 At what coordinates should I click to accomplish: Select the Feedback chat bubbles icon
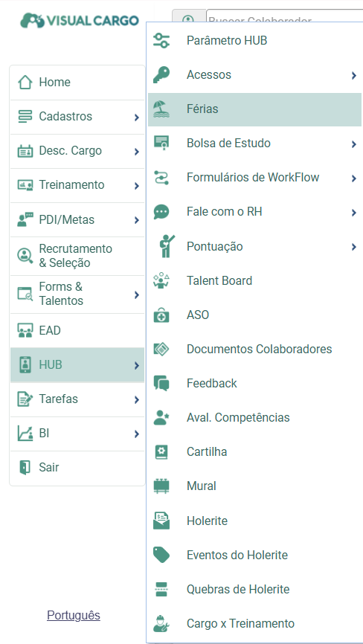pyautogui.click(x=161, y=383)
